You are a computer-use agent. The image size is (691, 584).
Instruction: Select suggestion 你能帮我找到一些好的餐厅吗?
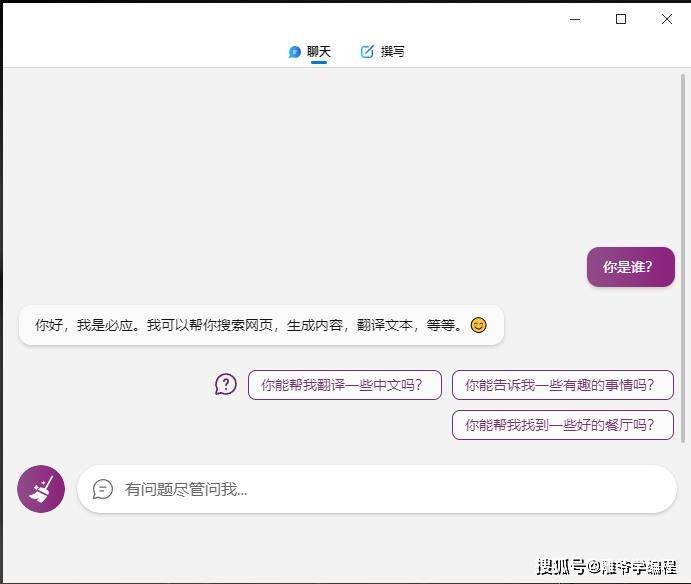[x=563, y=425]
